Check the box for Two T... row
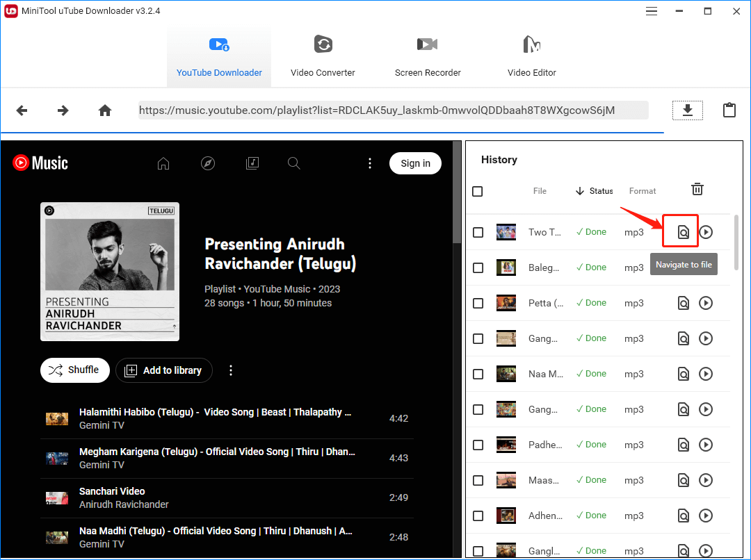 [478, 232]
